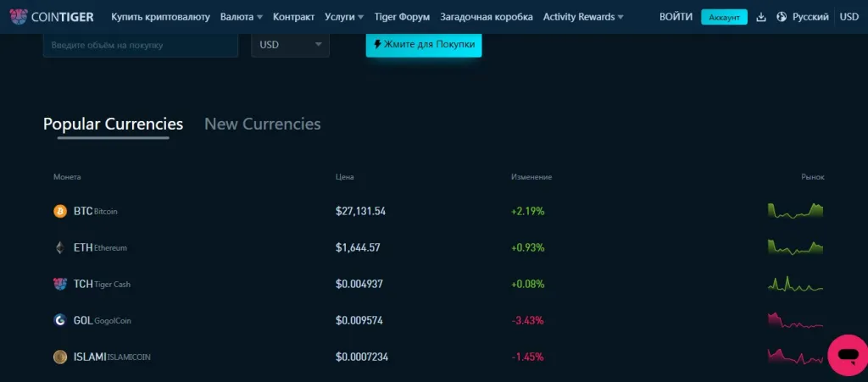Screen dimensions: 868x382
Task: Click the globe language icon
Action: 782,17
